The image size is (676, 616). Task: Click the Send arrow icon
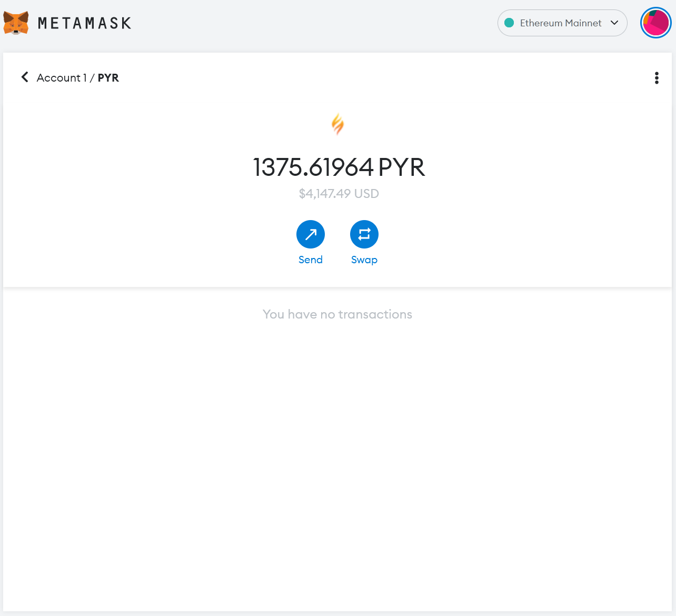311,234
